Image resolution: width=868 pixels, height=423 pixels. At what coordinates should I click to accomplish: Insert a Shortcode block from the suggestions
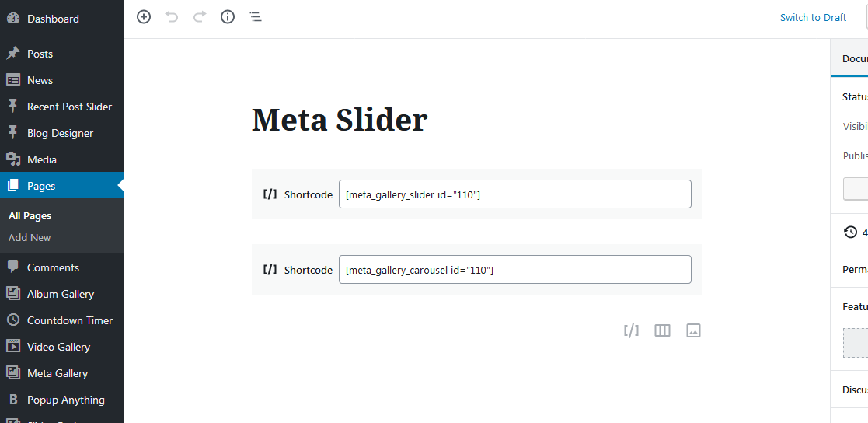click(x=631, y=330)
